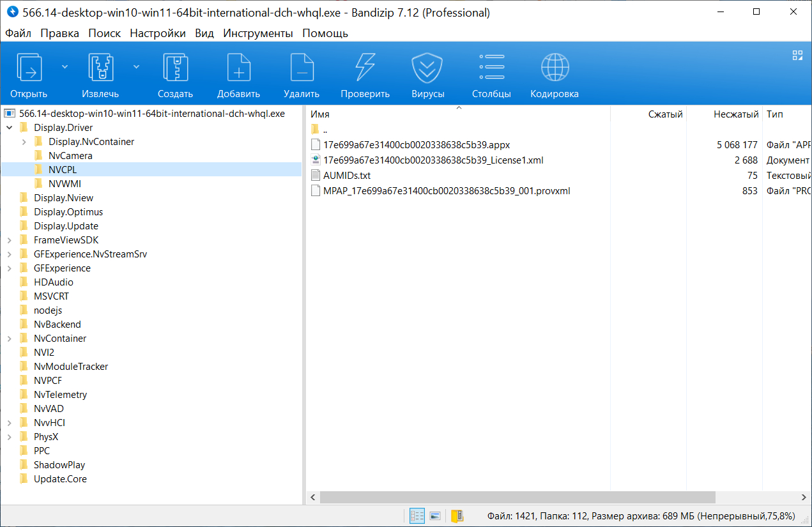Image resolution: width=812 pixels, height=527 pixels.
Task: Open the Правка menu
Action: (60, 33)
